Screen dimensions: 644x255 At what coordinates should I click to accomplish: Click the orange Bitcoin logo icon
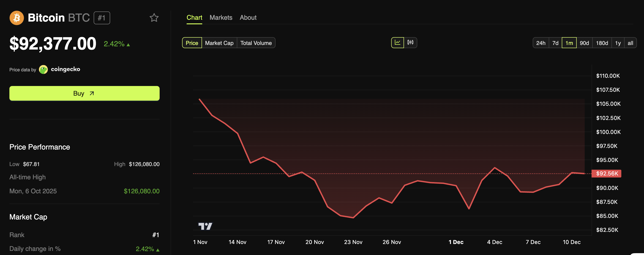tap(16, 18)
